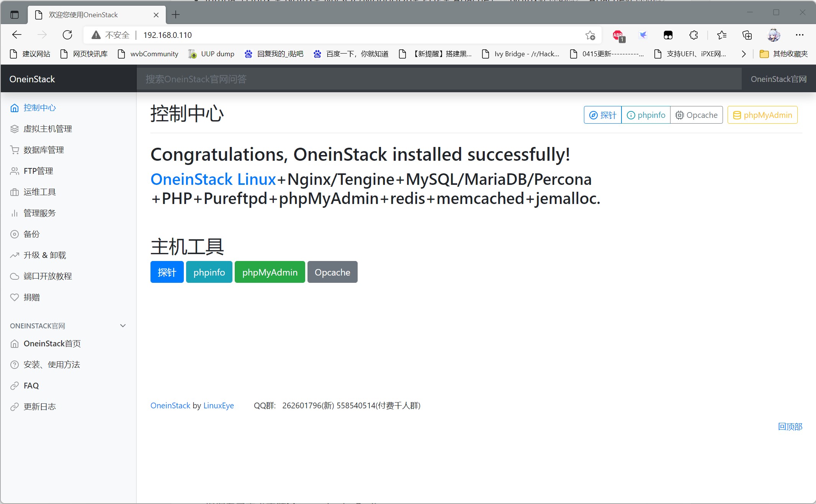Open the 其他收藏夹 bookmarks folder
816x504 pixels.
tap(783, 54)
